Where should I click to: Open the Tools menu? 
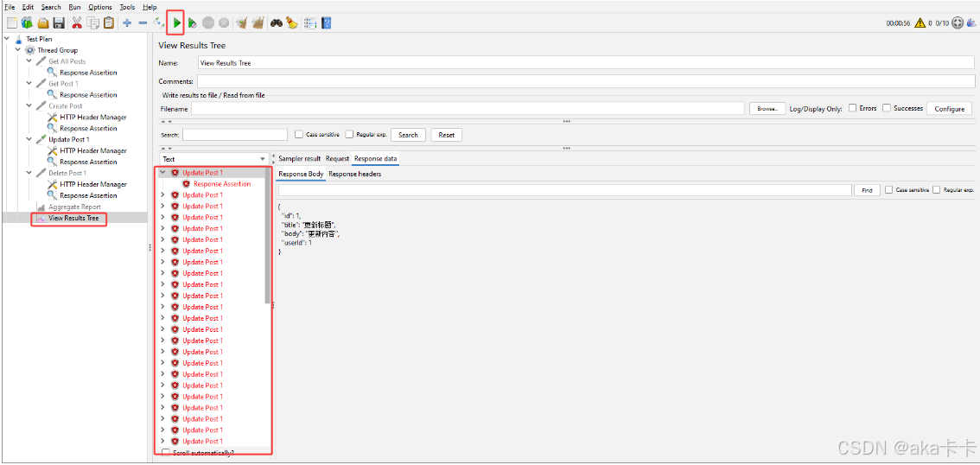[127, 7]
